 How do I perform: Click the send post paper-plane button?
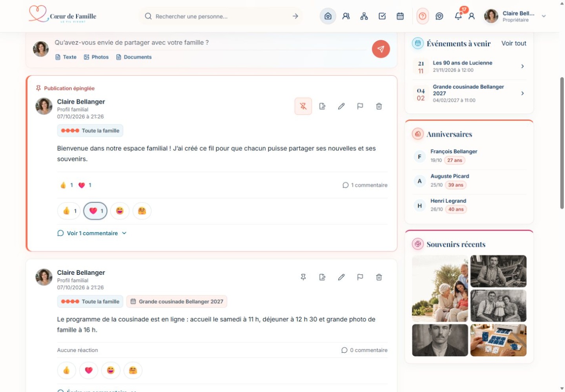pyautogui.click(x=381, y=49)
